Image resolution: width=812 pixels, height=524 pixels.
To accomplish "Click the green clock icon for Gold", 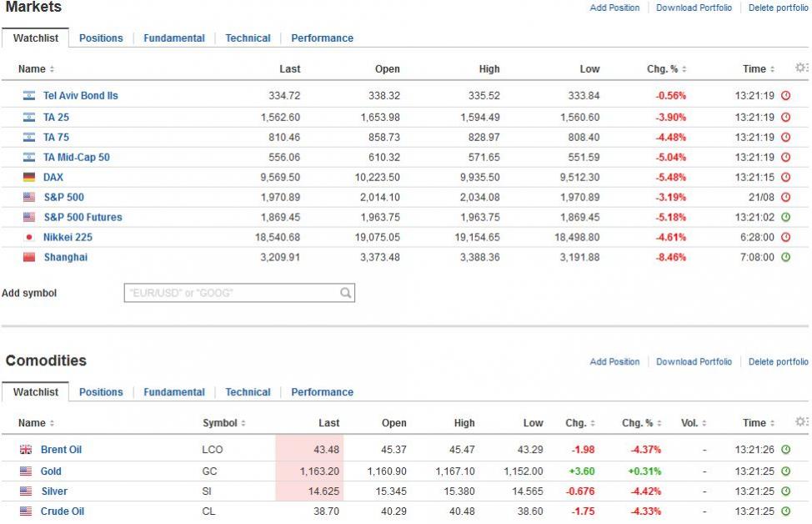I will (x=785, y=471).
